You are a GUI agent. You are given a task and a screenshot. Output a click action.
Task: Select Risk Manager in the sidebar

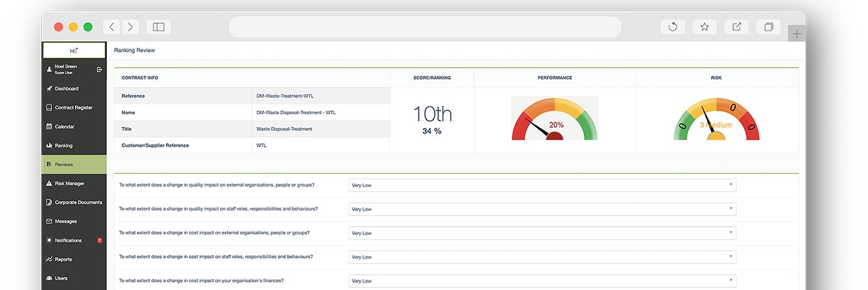pos(74,184)
